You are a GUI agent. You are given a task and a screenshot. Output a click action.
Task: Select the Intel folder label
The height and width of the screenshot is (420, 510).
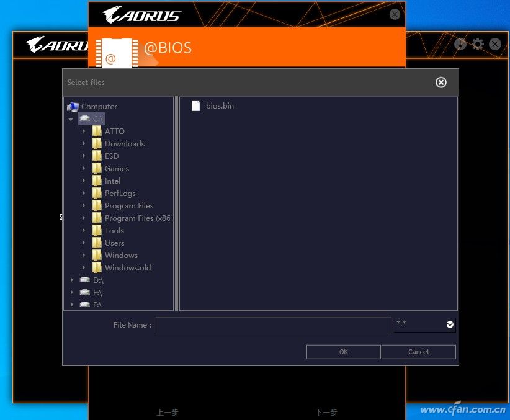(x=112, y=181)
